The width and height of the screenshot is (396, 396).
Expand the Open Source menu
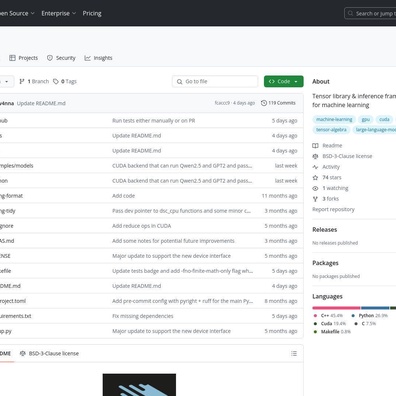click(17, 13)
